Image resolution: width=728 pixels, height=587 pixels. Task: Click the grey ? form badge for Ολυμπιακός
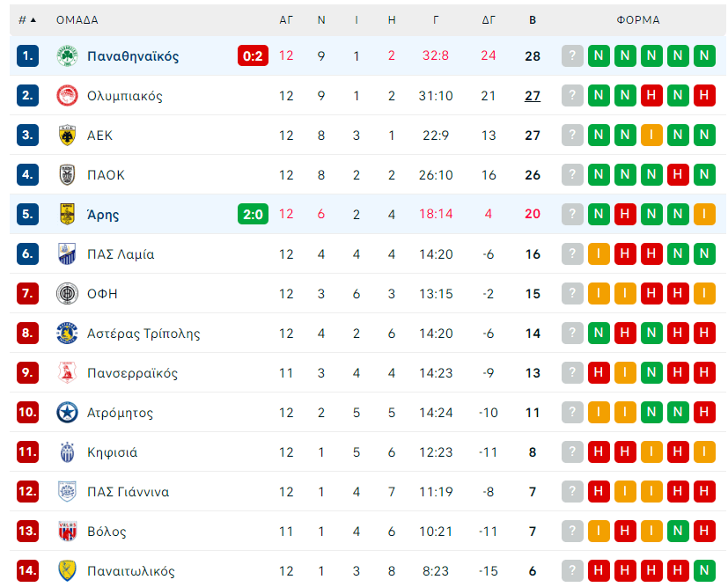pos(573,96)
